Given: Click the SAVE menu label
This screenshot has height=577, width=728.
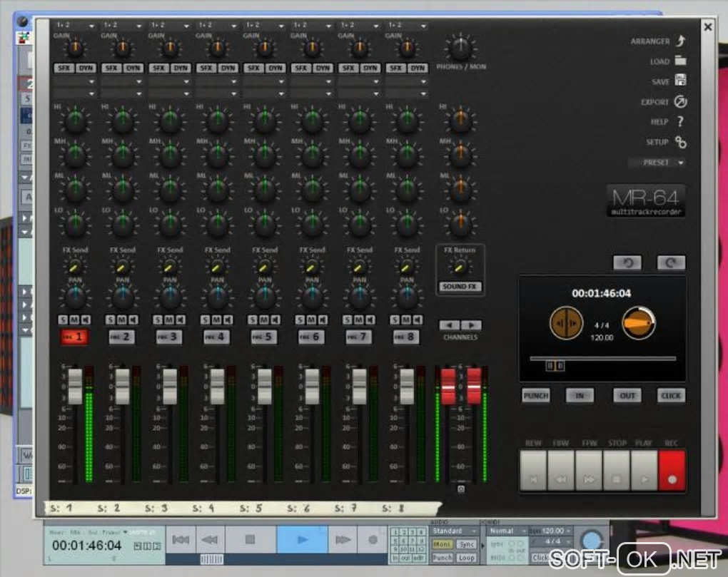Looking at the screenshot, I should coord(660,81).
